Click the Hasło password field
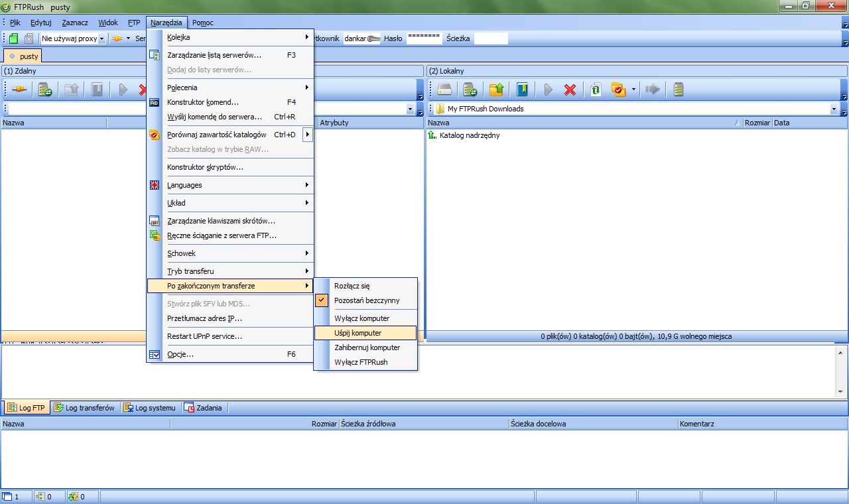 click(x=424, y=38)
